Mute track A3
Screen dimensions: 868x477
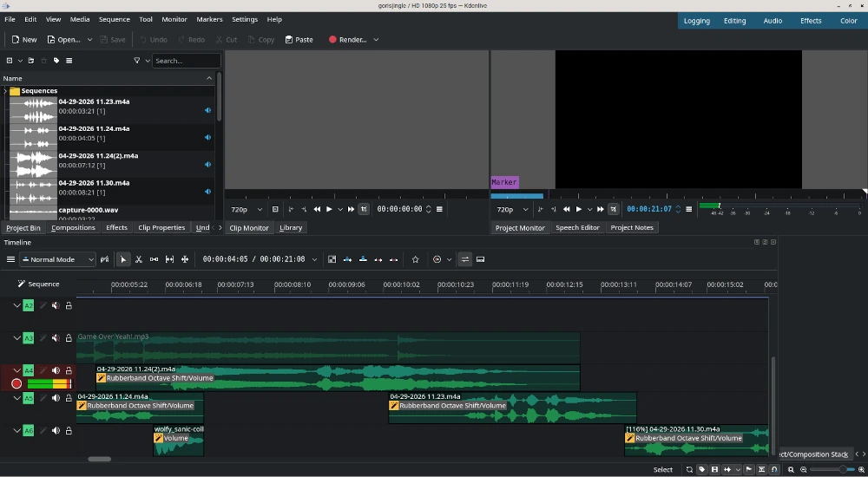[56, 338]
